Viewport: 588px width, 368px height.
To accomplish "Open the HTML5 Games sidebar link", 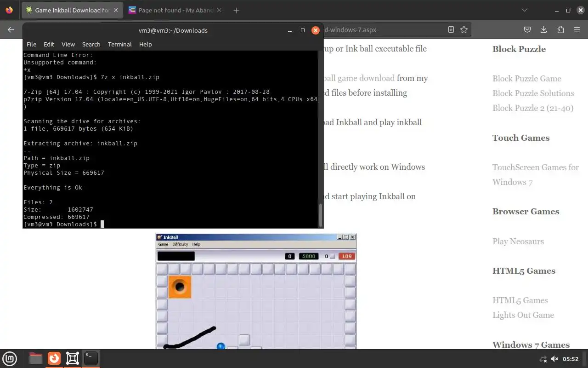I will click(520, 300).
